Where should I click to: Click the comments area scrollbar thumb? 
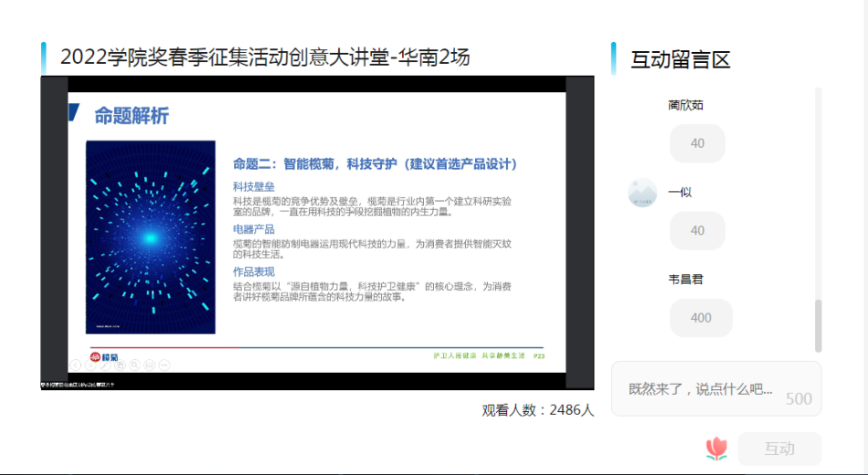[x=818, y=325]
